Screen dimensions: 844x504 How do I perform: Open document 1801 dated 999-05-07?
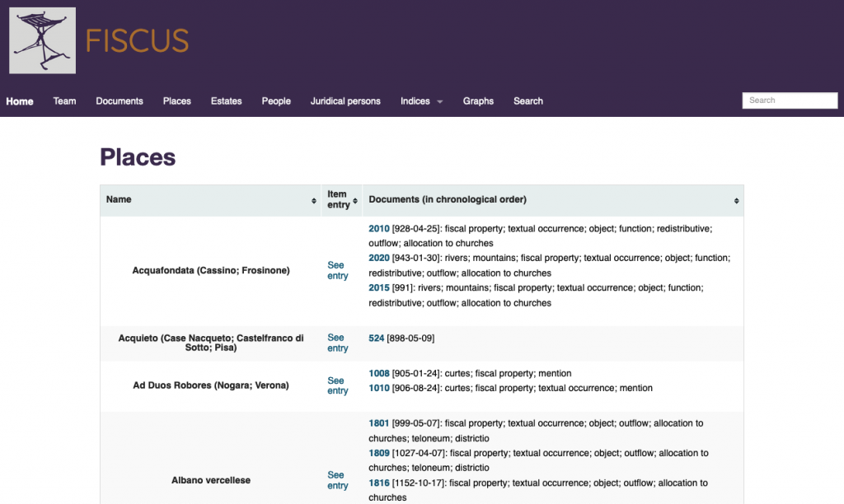point(379,423)
